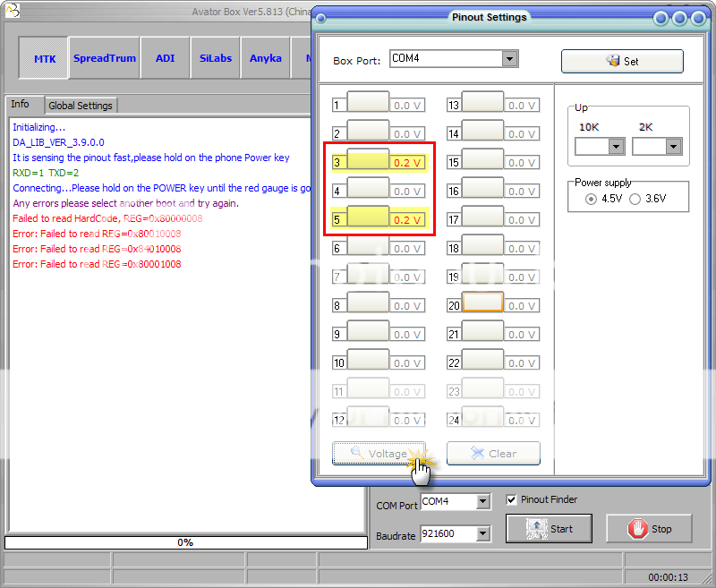This screenshot has height=588, width=716.
Task: Switch to the MTK tab
Action: coord(43,58)
